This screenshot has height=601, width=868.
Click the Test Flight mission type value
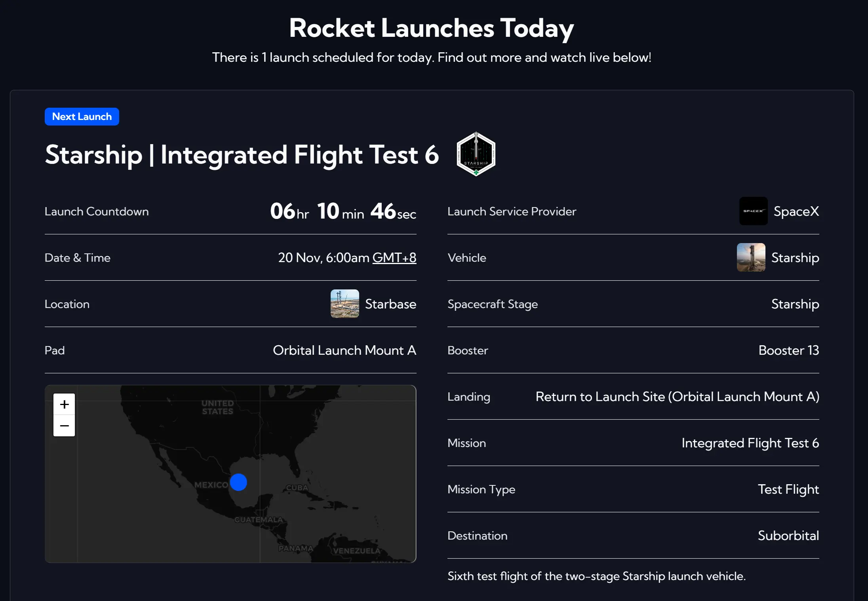(788, 489)
